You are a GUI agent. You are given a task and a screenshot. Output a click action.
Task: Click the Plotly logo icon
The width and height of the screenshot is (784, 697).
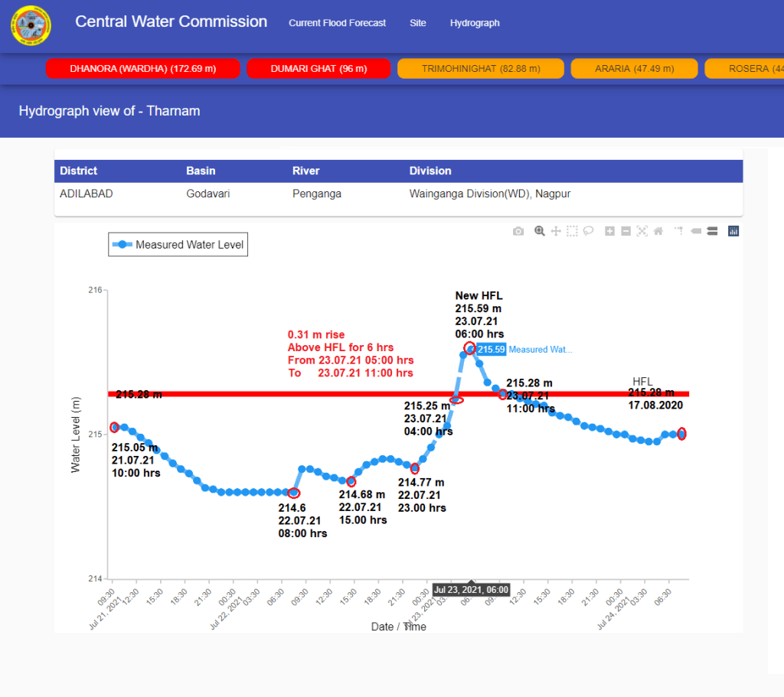pos(733,231)
